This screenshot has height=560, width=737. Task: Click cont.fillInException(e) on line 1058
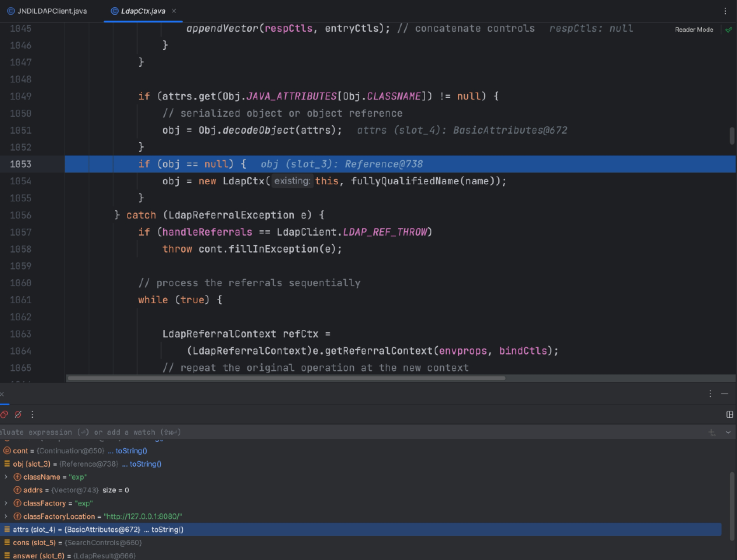267,249
